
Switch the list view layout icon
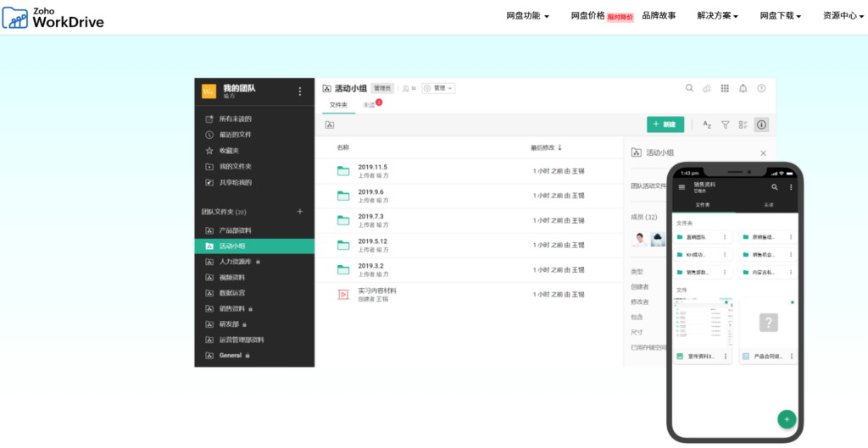(x=743, y=125)
